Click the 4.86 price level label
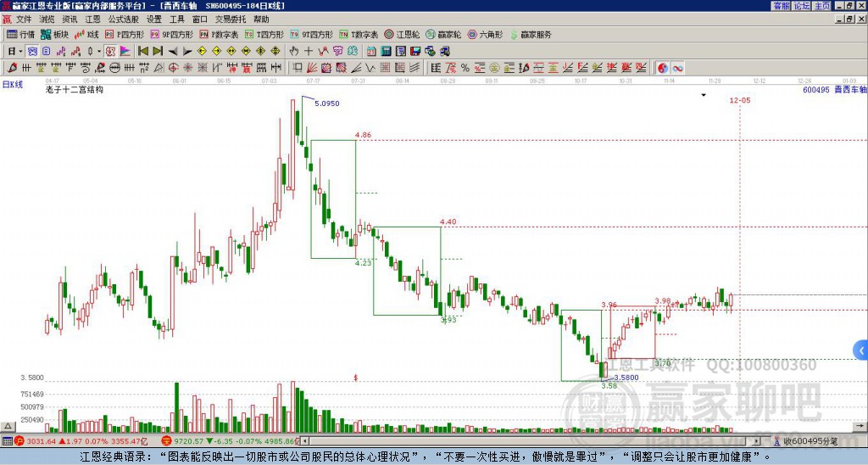The width and height of the screenshot is (868, 465). (x=363, y=135)
